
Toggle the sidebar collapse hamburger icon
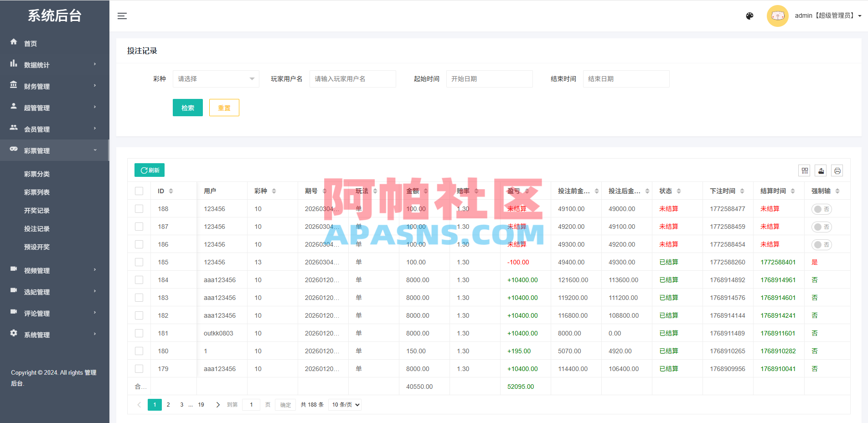122,16
